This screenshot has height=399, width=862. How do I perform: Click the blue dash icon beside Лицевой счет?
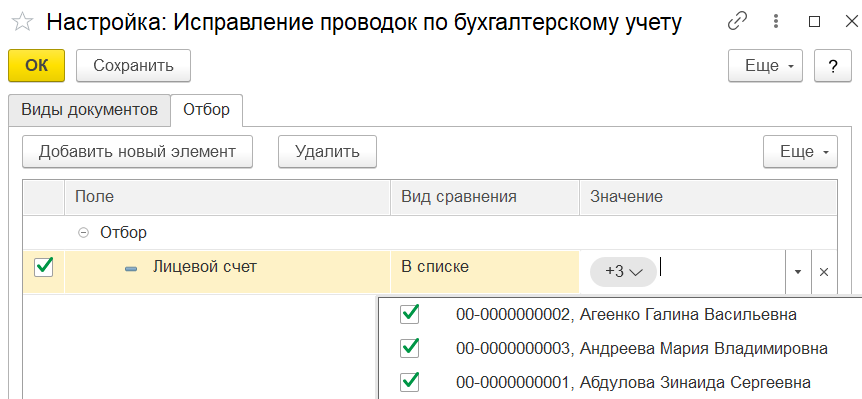tap(131, 269)
